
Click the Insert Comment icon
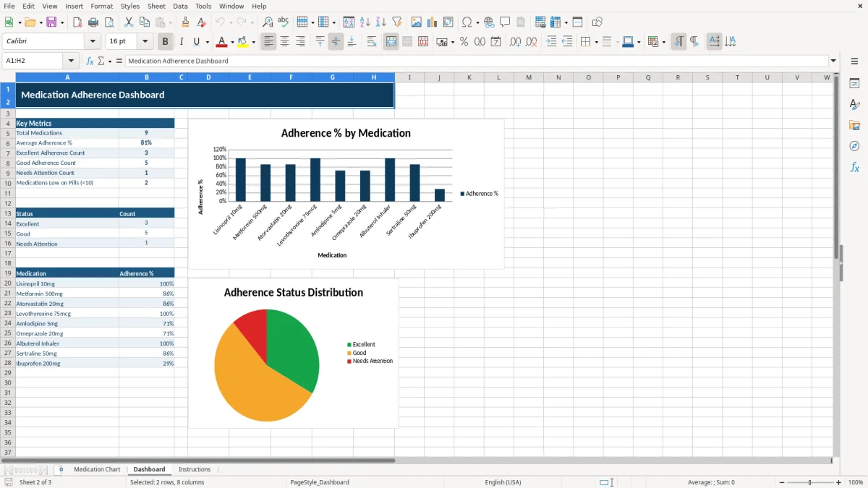click(505, 22)
